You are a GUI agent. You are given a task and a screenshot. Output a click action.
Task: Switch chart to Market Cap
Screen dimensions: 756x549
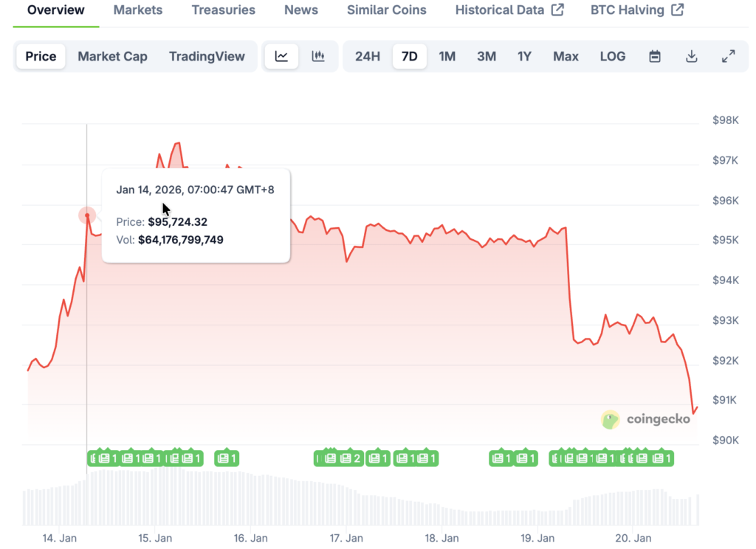pyautogui.click(x=112, y=57)
